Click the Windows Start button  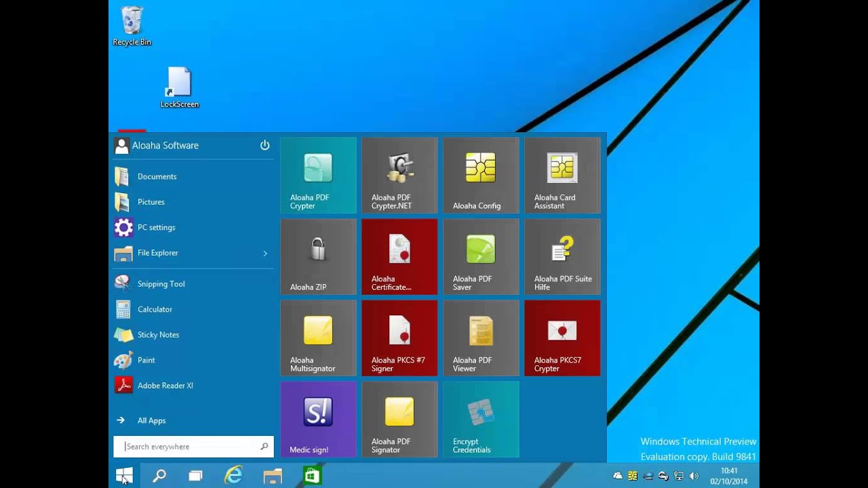(x=124, y=476)
